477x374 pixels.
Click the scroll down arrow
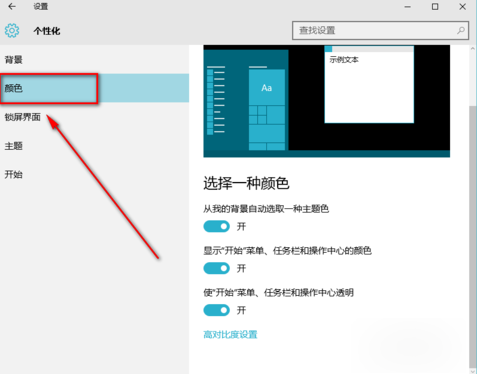click(x=473, y=371)
